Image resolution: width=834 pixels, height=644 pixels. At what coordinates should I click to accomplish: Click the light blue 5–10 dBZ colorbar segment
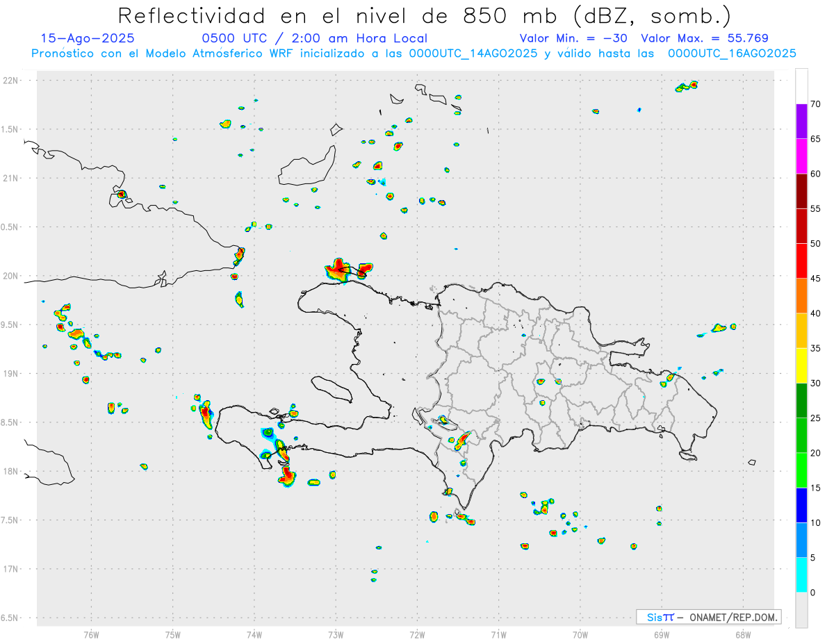(x=801, y=540)
